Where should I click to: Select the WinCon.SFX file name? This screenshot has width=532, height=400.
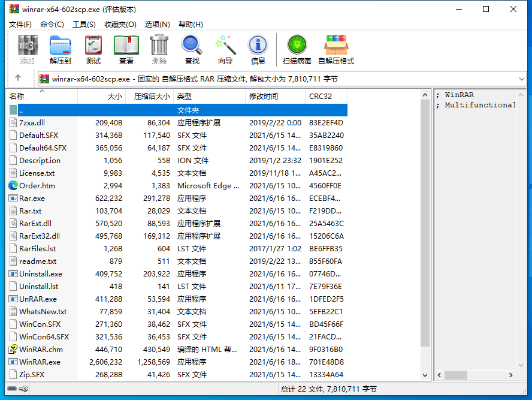40,324
